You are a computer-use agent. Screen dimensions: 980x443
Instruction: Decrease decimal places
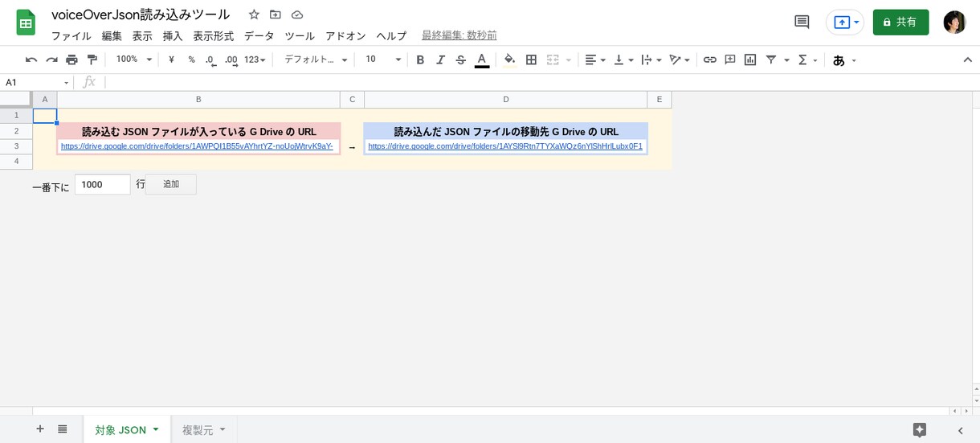coord(210,59)
